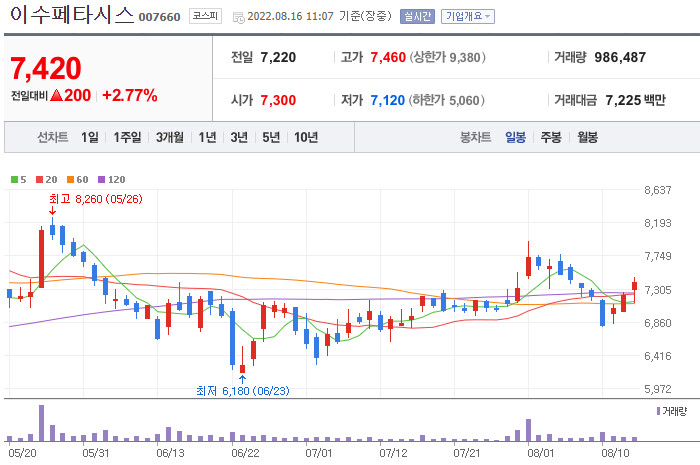This screenshot has width=700, height=465.
Task: Click the 실시간 badge button
Action: [x=417, y=17]
